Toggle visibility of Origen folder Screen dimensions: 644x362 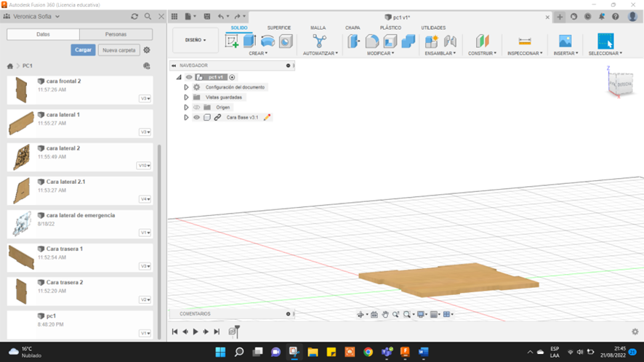(197, 108)
